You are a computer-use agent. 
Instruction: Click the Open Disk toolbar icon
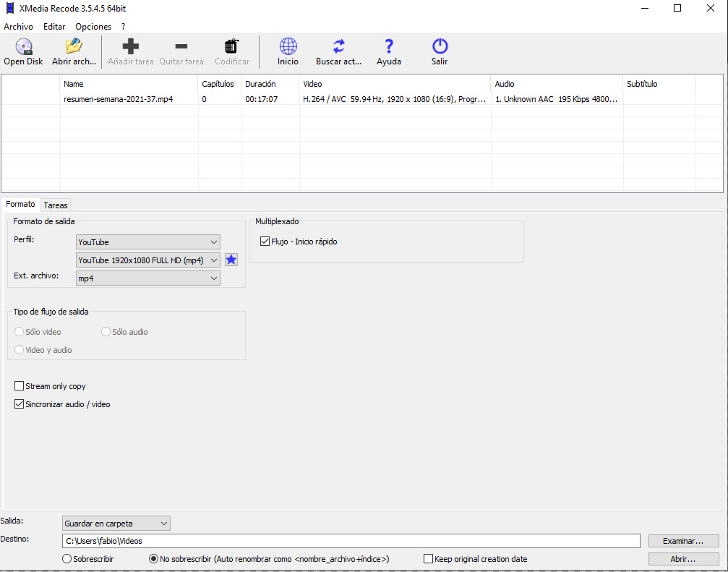click(x=23, y=46)
